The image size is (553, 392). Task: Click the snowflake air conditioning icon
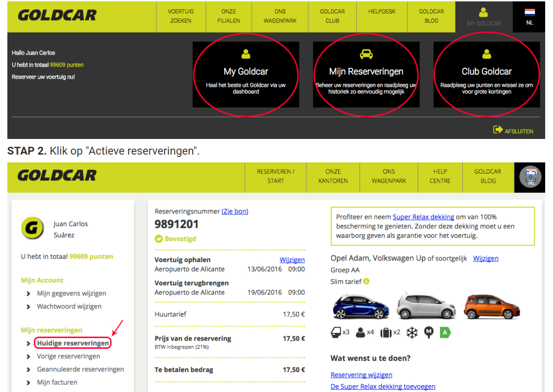coord(412,332)
